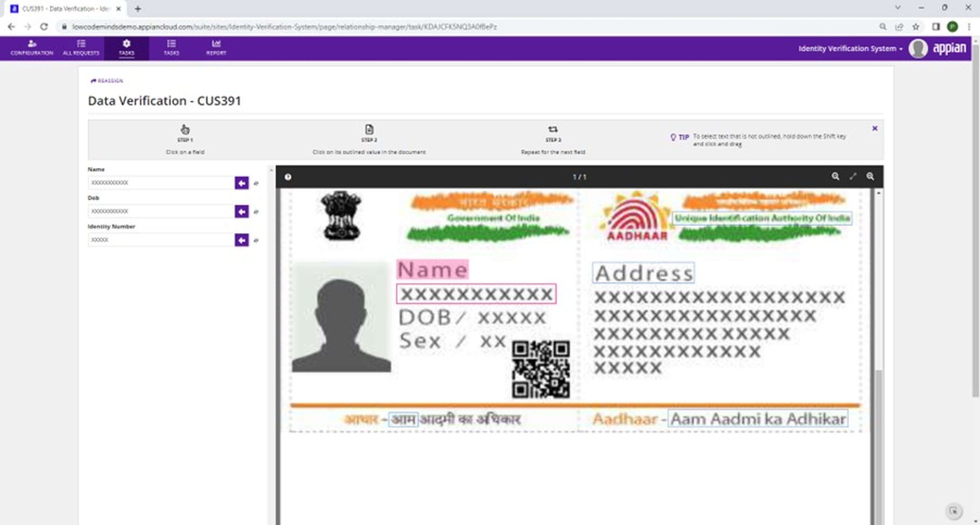Open a new browser tab
This screenshot has height=525, width=980.
click(x=138, y=9)
